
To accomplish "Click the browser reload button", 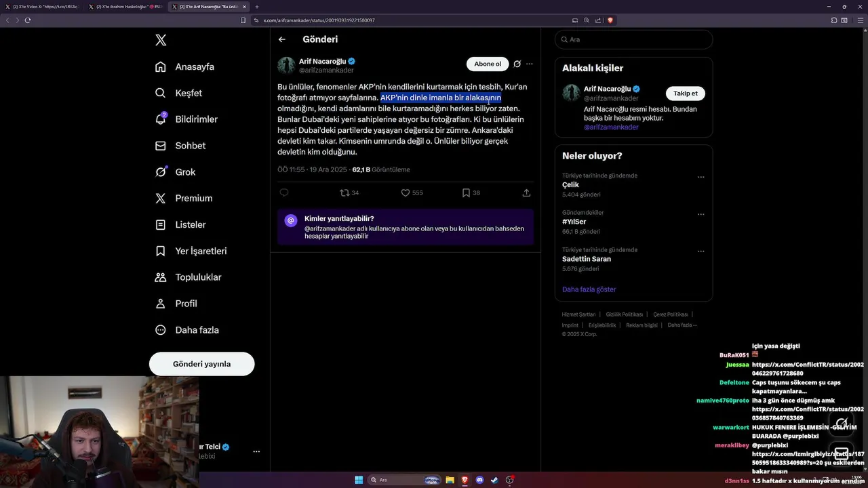I will (x=28, y=20).
